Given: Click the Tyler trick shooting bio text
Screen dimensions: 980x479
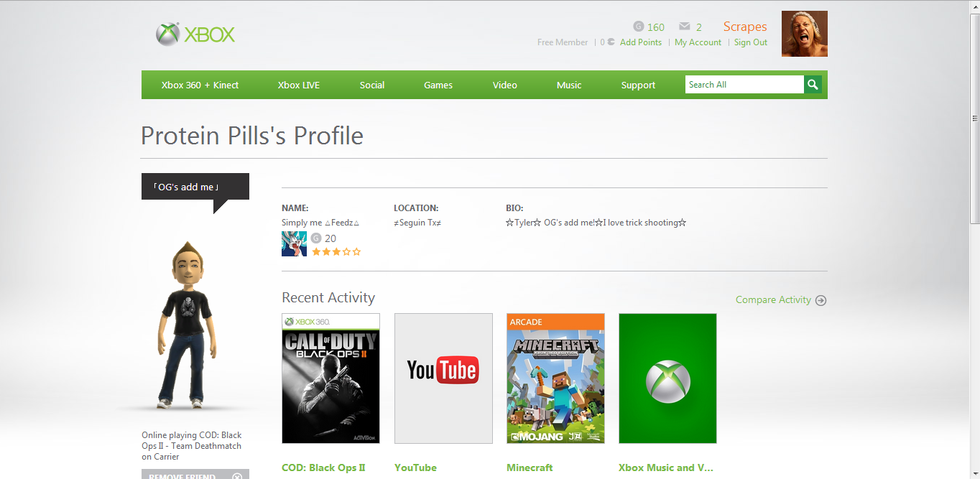Looking at the screenshot, I should click(x=596, y=223).
